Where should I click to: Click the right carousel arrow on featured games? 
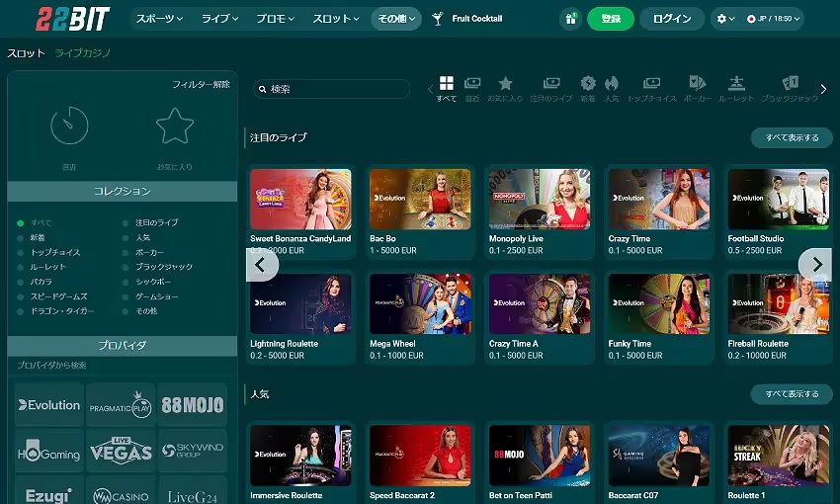[x=815, y=264]
